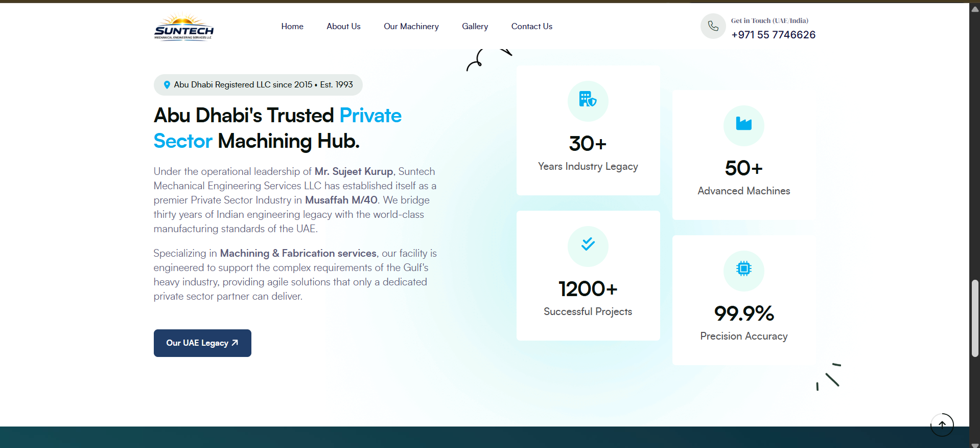Select the "Years Industry Legacy" text
The height and width of the screenshot is (448, 980).
[x=588, y=167]
